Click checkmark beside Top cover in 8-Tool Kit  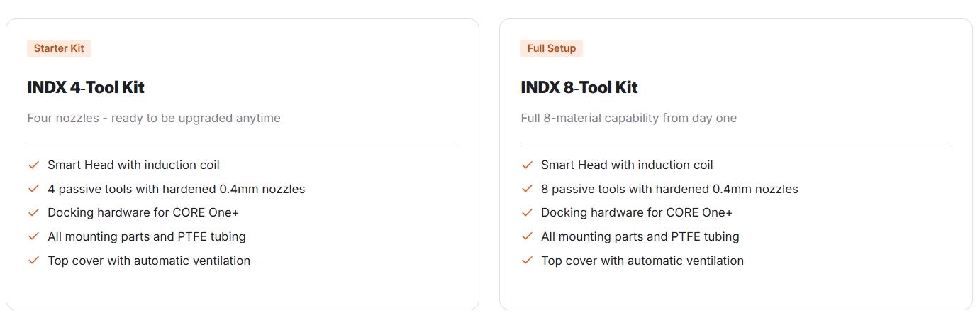(x=526, y=261)
